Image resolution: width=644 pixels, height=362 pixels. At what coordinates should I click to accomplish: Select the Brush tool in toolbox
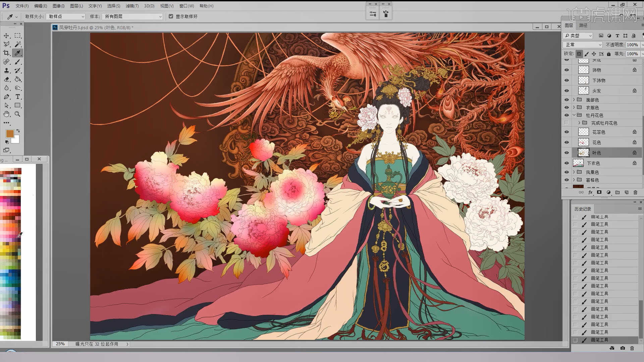18,62
